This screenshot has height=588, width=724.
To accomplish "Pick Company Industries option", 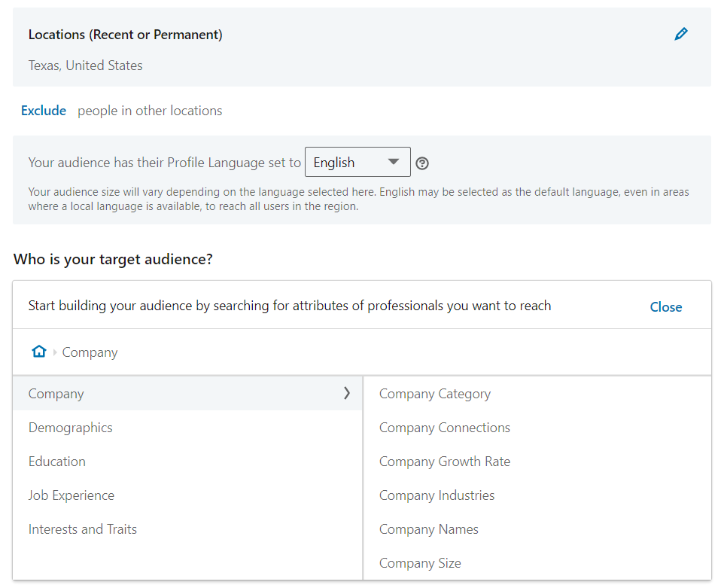I will [x=437, y=495].
